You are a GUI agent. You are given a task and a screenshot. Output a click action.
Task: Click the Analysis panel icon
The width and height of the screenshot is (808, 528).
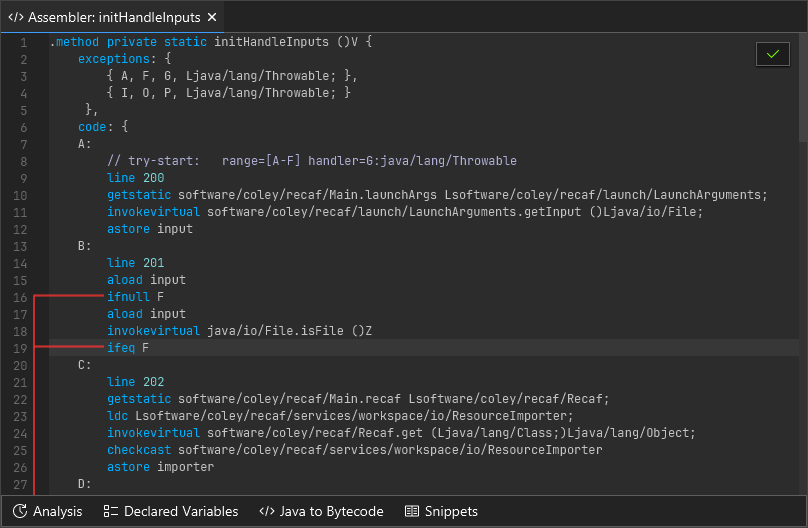tap(20, 511)
